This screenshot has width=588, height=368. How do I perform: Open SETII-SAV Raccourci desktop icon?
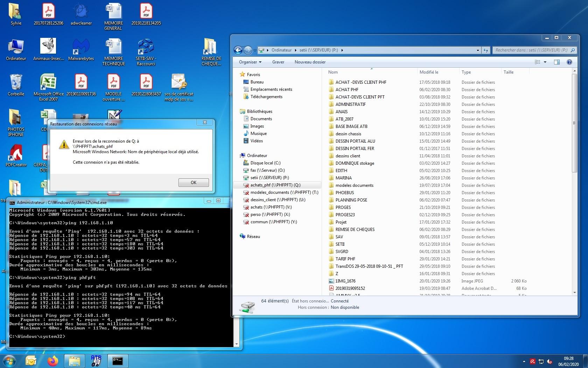click(x=146, y=52)
